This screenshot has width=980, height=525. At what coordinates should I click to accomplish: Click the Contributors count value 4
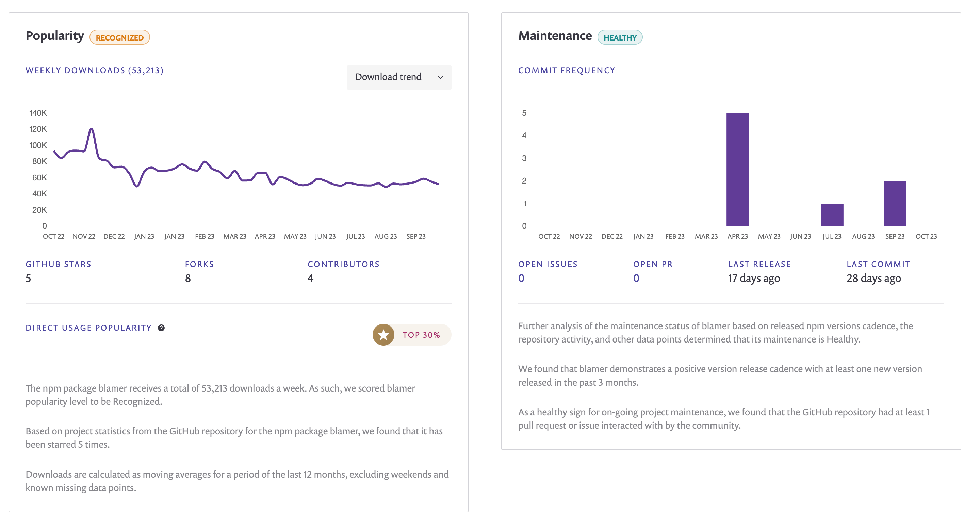(310, 278)
